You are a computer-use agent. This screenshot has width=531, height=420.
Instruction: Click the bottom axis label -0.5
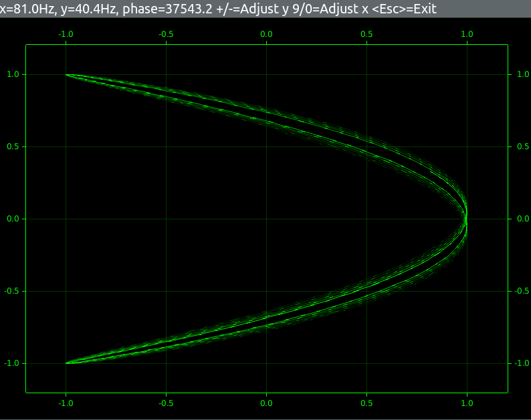click(166, 403)
